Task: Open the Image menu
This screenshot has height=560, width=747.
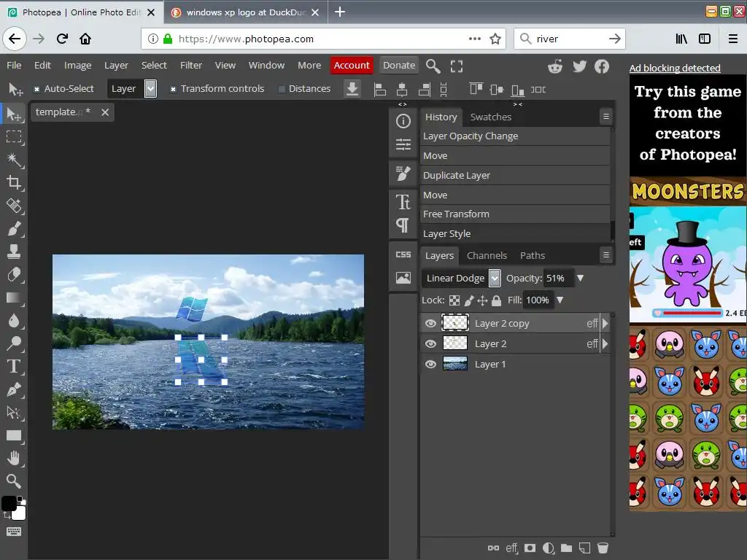Action: (77, 65)
